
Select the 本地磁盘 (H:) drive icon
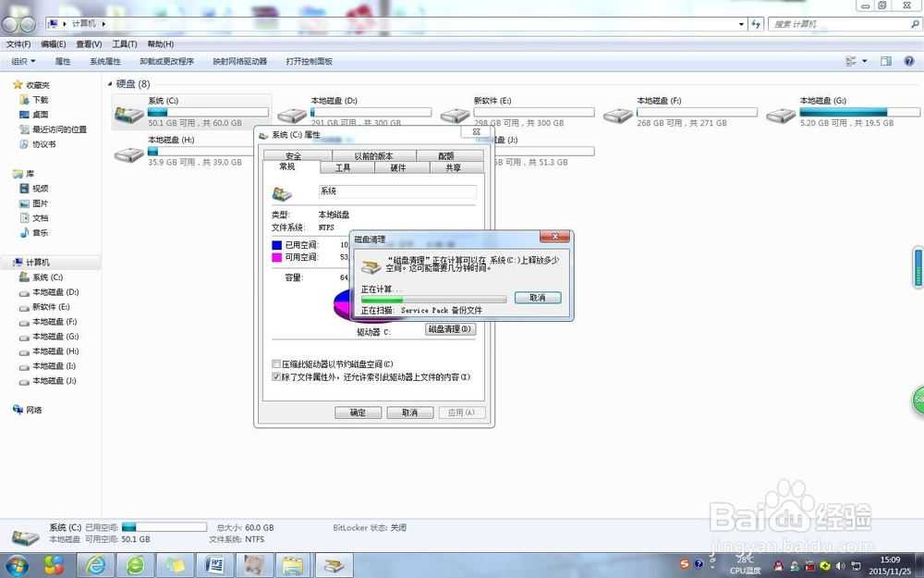[129, 154]
